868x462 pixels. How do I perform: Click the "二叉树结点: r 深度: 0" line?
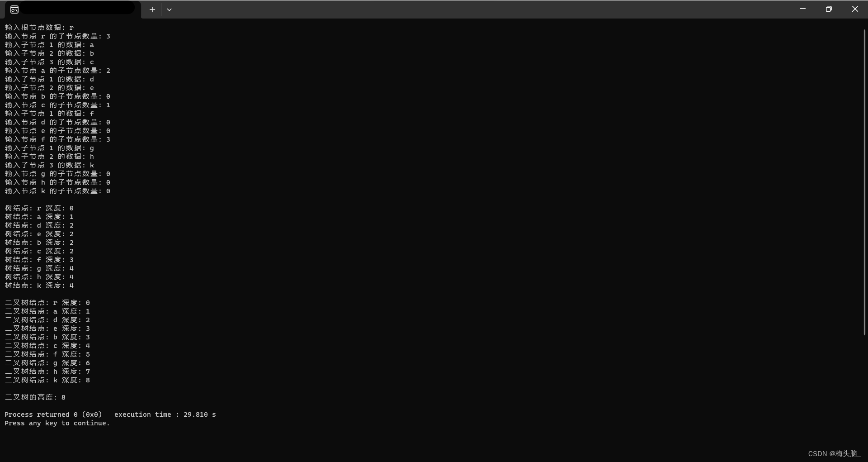click(47, 303)
